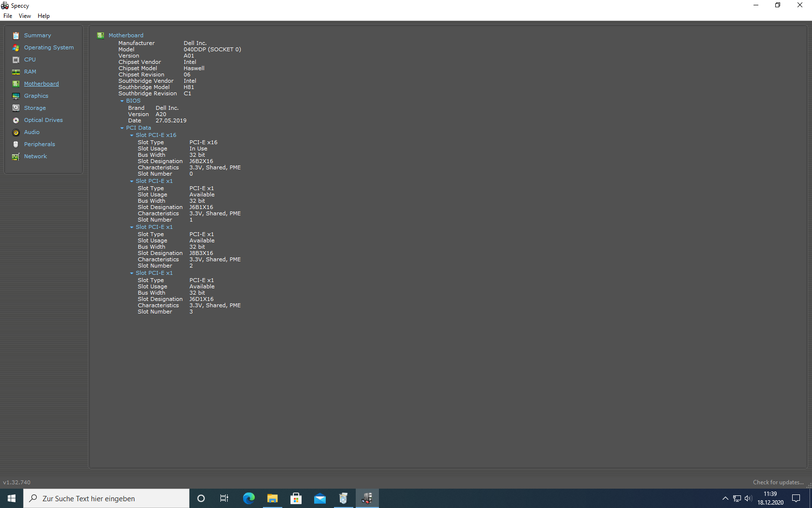Show hidden system tray icons
Image resolution: width=812 pixels, height=508 pixels.
[x=725, y=498]
